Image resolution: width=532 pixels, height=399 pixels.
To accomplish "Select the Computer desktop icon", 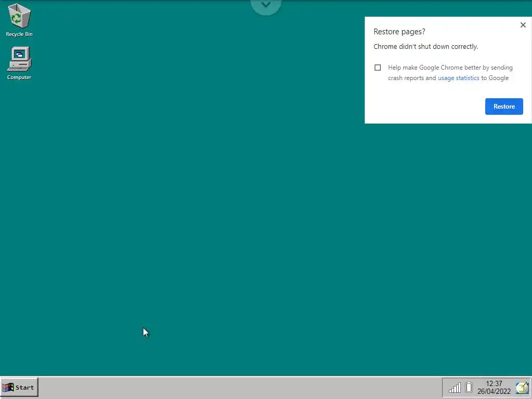I will (19, 63).
